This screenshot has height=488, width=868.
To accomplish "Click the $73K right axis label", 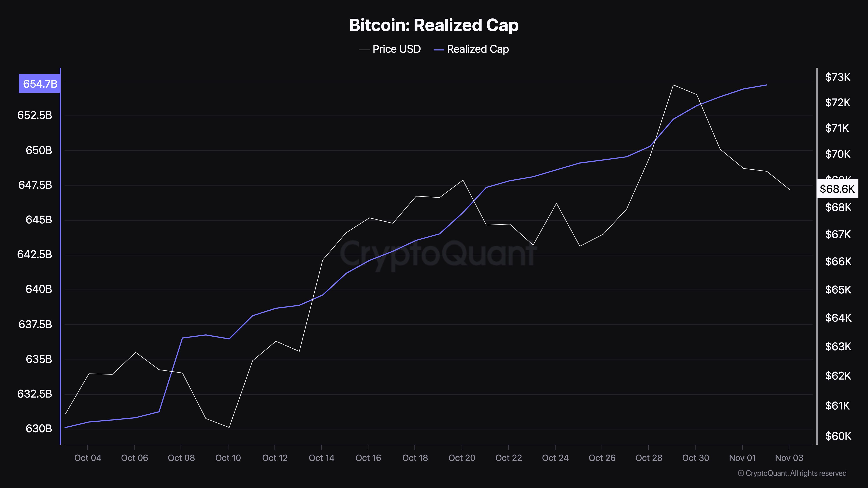I will (x=838, y=77).
